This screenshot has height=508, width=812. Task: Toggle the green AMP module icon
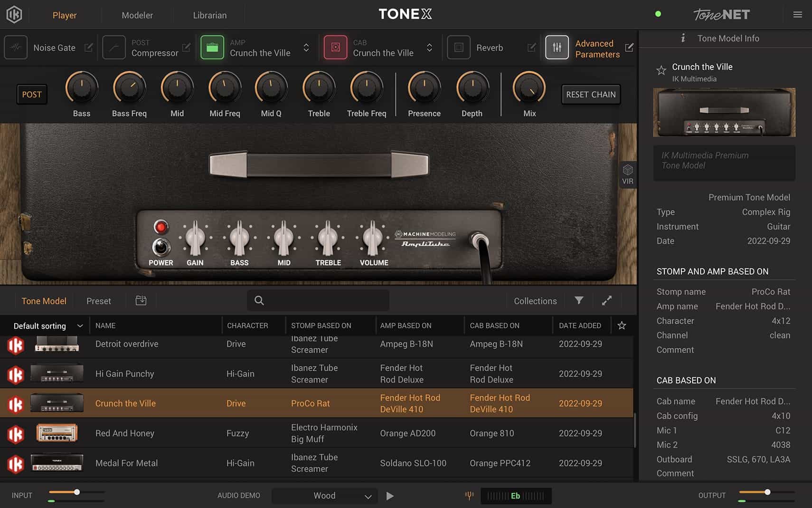212,48
